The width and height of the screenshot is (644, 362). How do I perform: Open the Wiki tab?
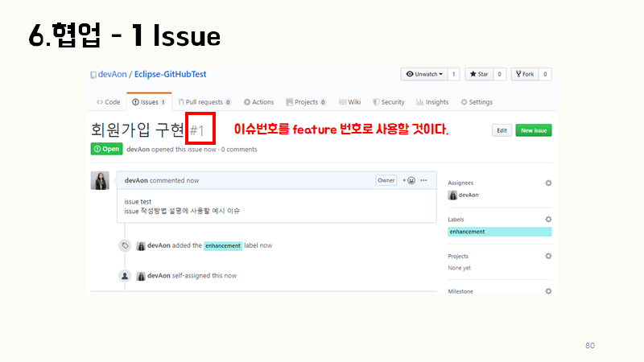pyautogui.click(x=350, y=102)
